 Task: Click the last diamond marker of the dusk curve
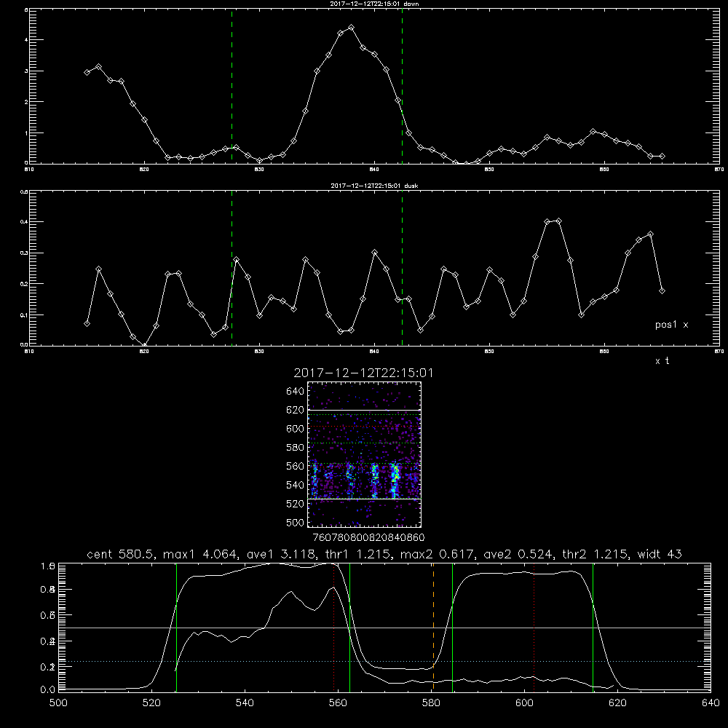pos(662,290)
